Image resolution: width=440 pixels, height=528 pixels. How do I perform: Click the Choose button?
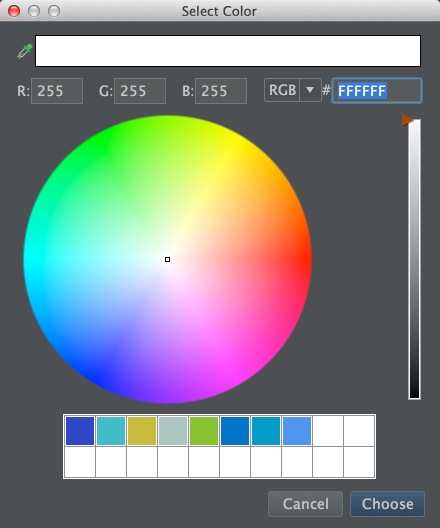click(387, 504)
